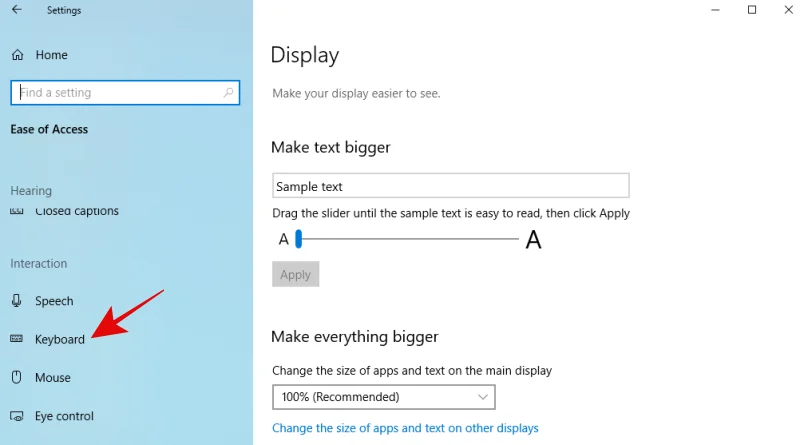Click the Eye control icon
Viewport: 800px width, 445px height.
pos(17,416)
